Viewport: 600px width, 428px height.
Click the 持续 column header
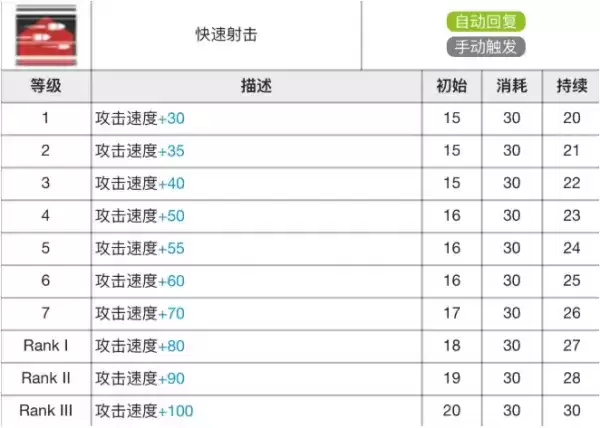pos(571,86)
